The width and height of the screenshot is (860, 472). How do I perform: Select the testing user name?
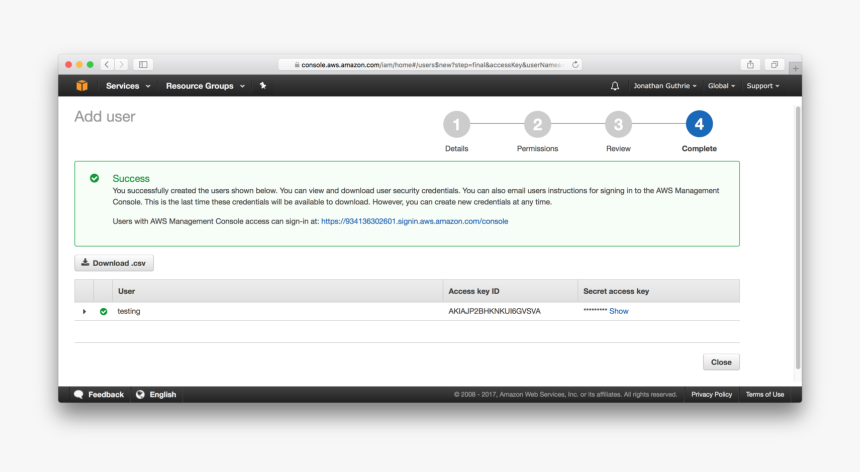click(129, 311)
